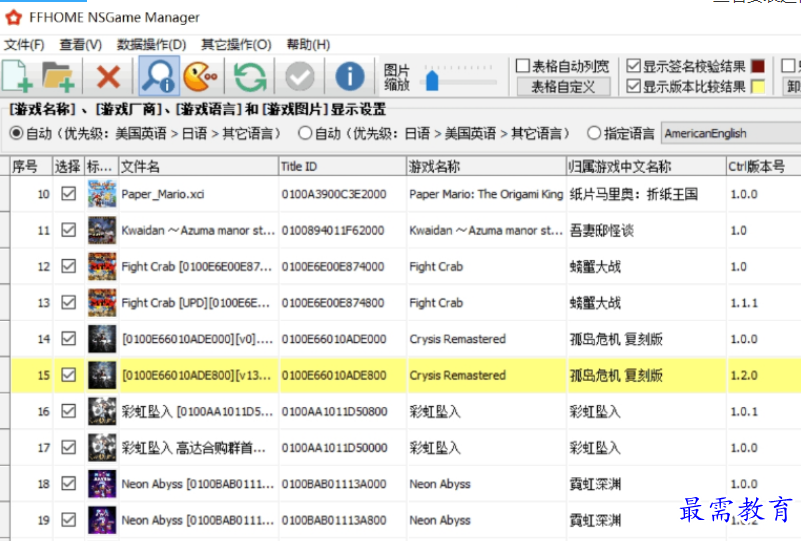
Task: Click the gray checkmark verify icon
Action: click(x=300, y=77)
